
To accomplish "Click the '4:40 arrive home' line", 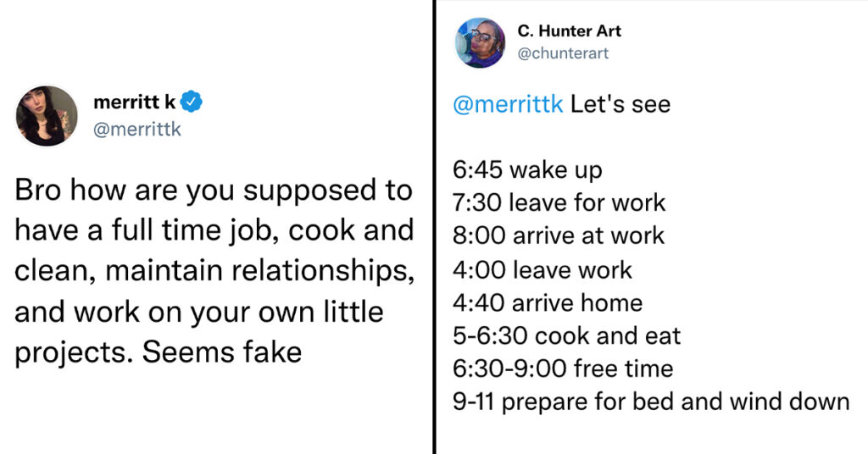I will point(548,302).
